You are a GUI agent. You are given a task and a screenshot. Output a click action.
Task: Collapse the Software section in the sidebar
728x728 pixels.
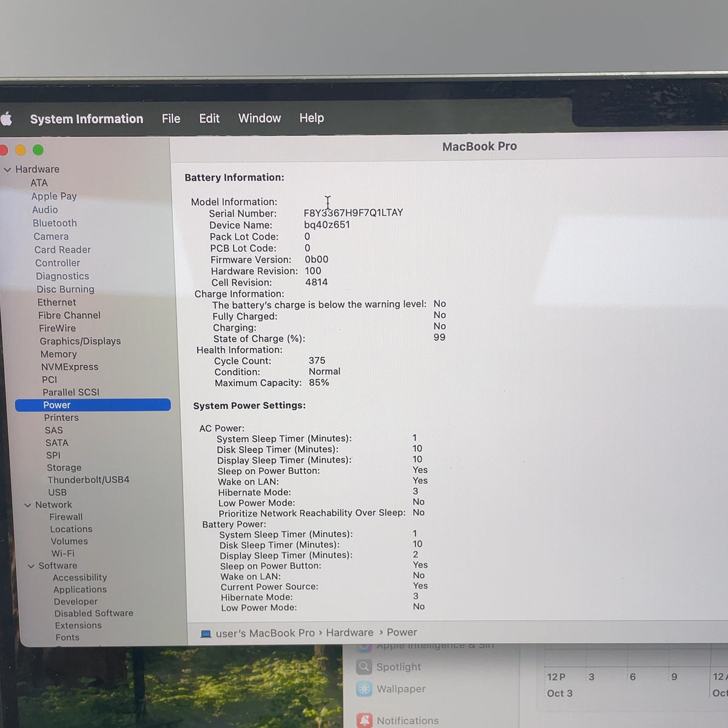pyautogui.click(x=31, y=566)
